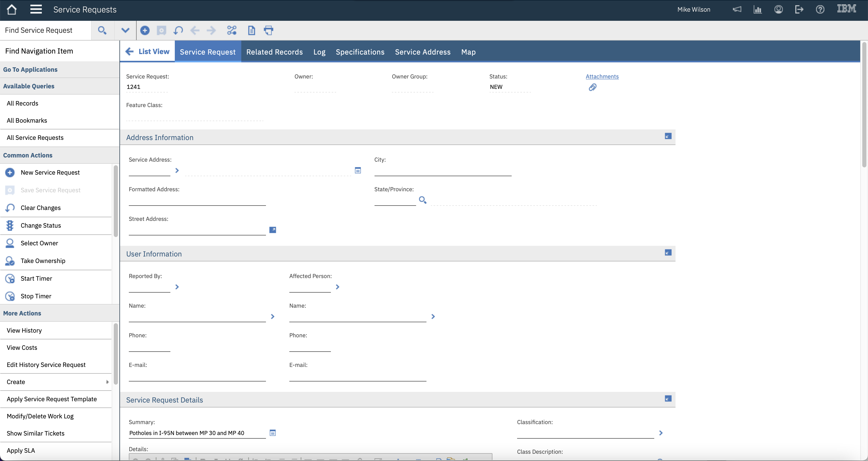Click the Create Report document toolbar icon

point(251,30)
